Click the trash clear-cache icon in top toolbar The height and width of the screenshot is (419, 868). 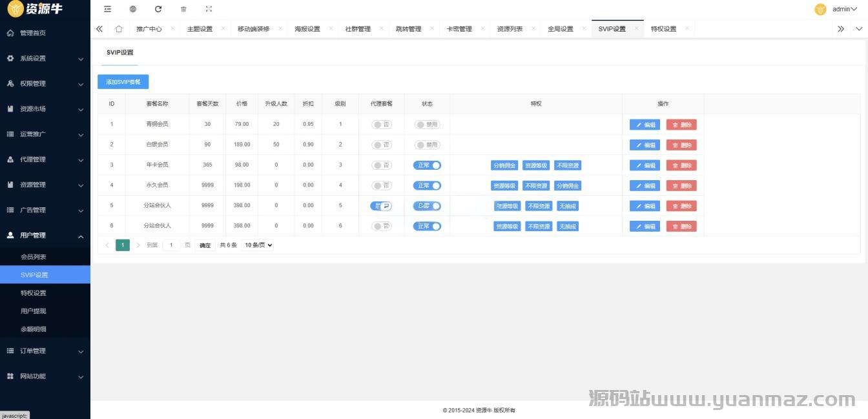point(183,9)
